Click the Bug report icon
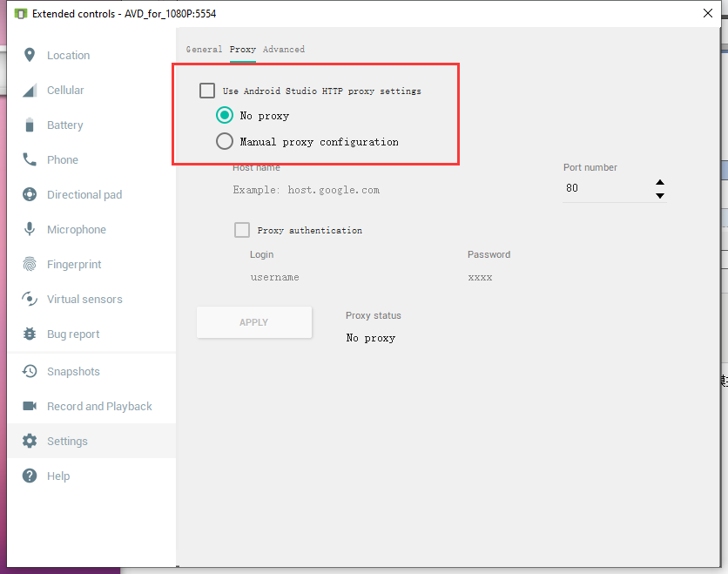Viewport: 728px width, 574px height. pos(30,334)
